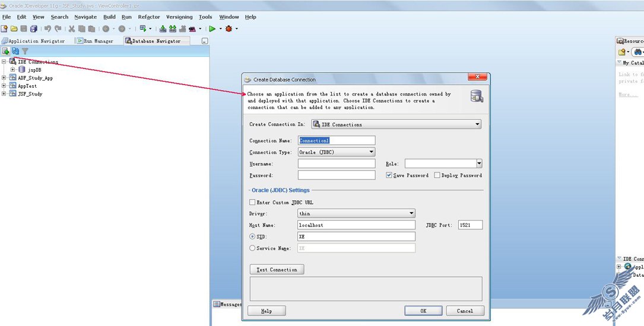Click the grayed Cancel build icon
The image size is (644, 326).
[x=182, y=28]
